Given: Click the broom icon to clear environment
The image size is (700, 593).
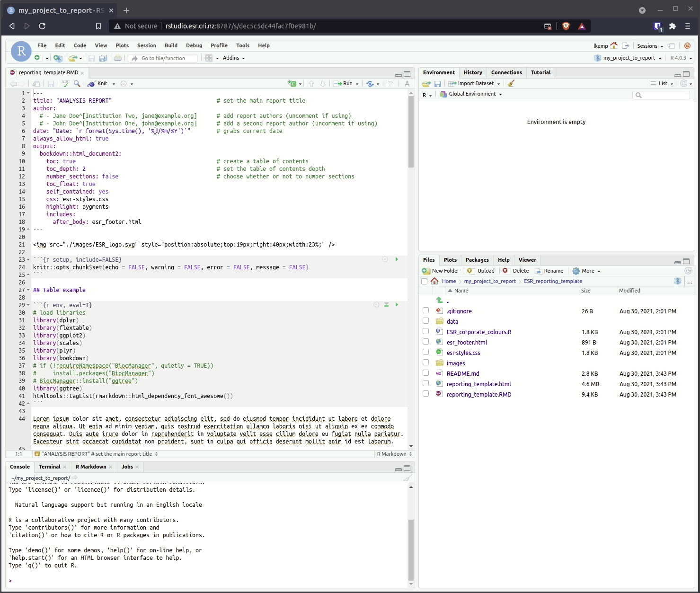Looking at the screenshot, I should coord(511,84).
